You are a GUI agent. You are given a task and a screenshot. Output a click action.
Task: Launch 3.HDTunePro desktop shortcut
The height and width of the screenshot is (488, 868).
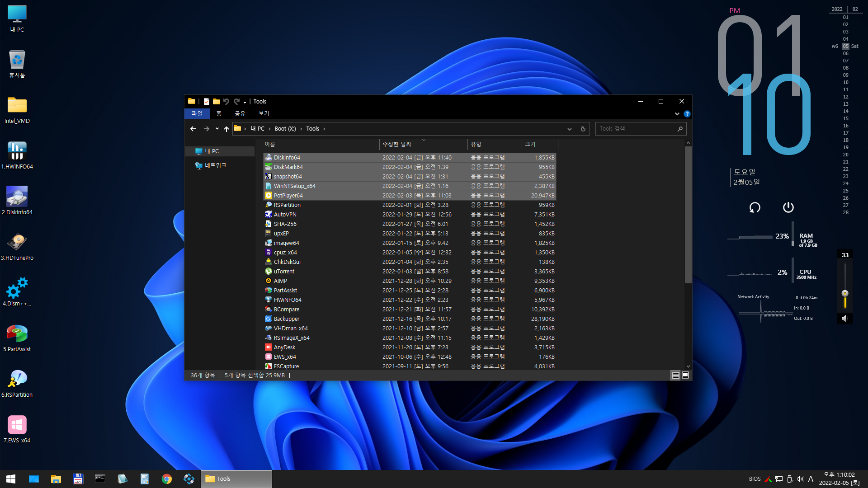[x=17, y=247]
